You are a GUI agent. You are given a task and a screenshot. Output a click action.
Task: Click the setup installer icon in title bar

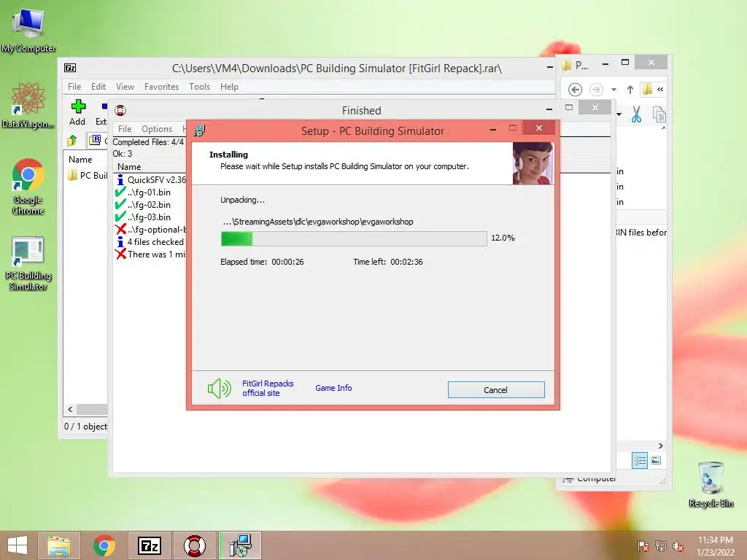(x=200, y=131)
